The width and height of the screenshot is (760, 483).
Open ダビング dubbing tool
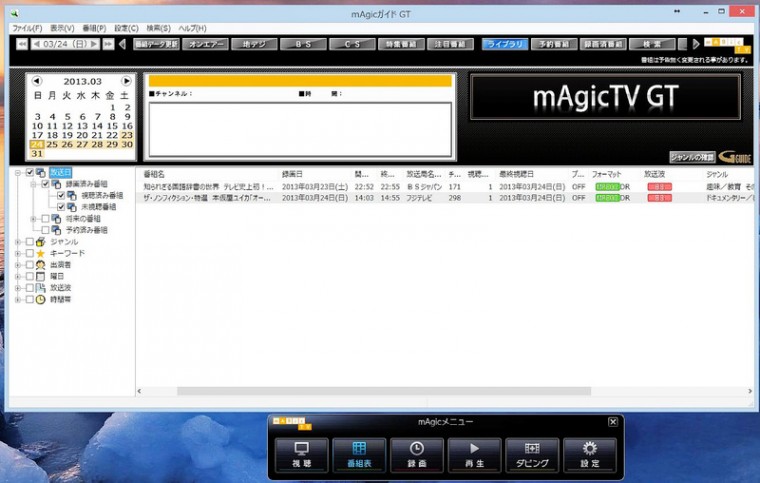(531, 455)
